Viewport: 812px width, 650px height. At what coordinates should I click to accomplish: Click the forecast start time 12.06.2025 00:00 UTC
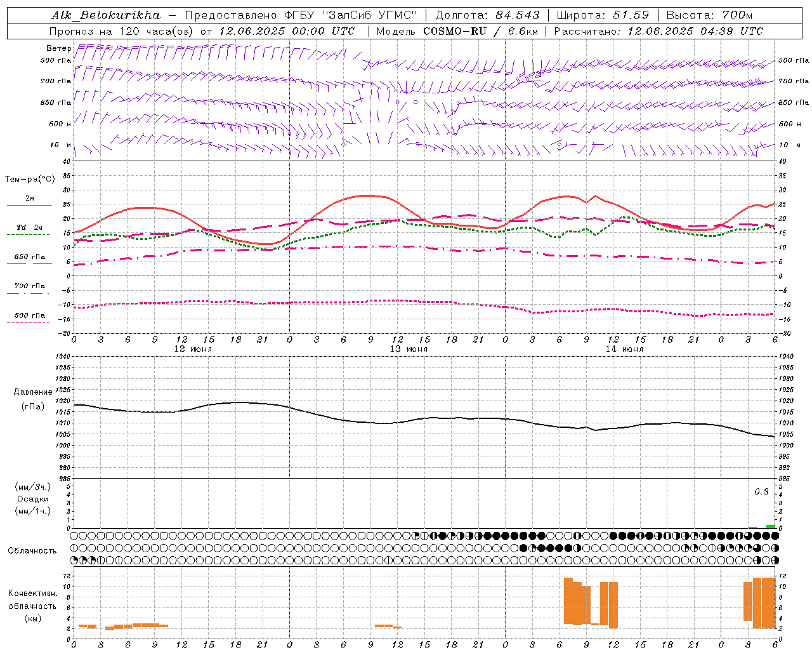click(x=287, y=31)
